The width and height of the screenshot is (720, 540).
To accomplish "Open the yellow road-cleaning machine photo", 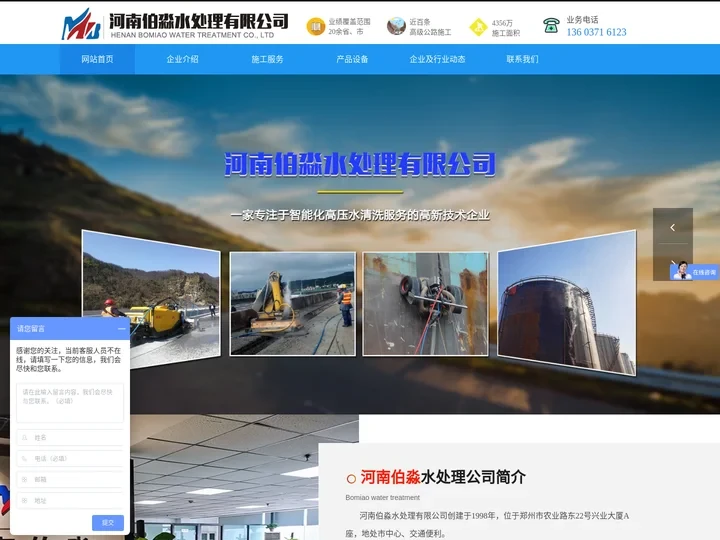I will (x=151, y=299).
